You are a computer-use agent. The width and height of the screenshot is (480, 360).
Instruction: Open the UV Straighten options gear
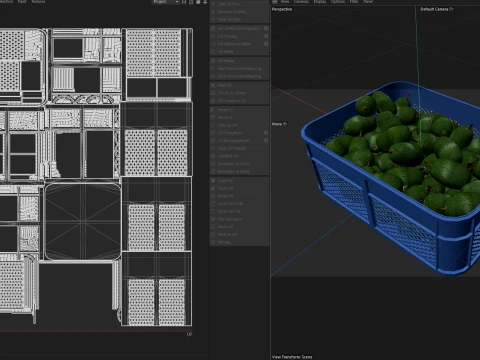(266, 133)
